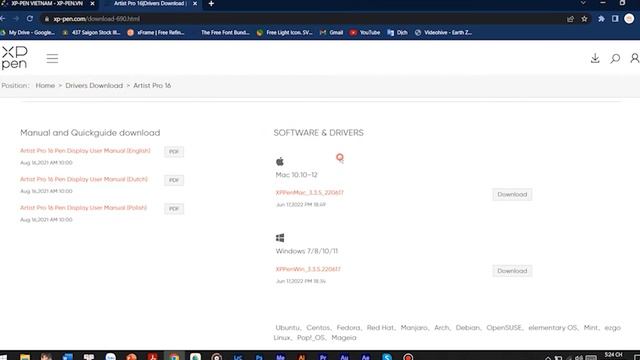Open the English User Manual link
The width and height of the screenshot is (640, 360).
(x=85, y=151)
